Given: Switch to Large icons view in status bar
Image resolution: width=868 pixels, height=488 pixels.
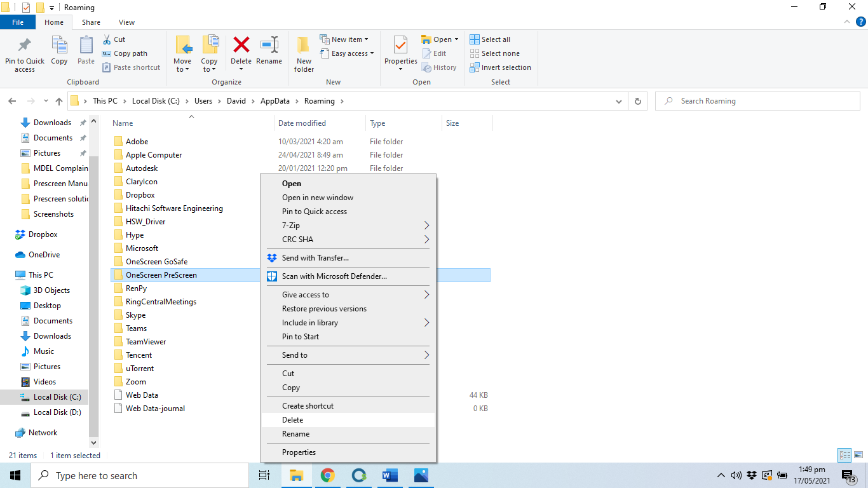Looking at the screenshot, I should point(858,455).
